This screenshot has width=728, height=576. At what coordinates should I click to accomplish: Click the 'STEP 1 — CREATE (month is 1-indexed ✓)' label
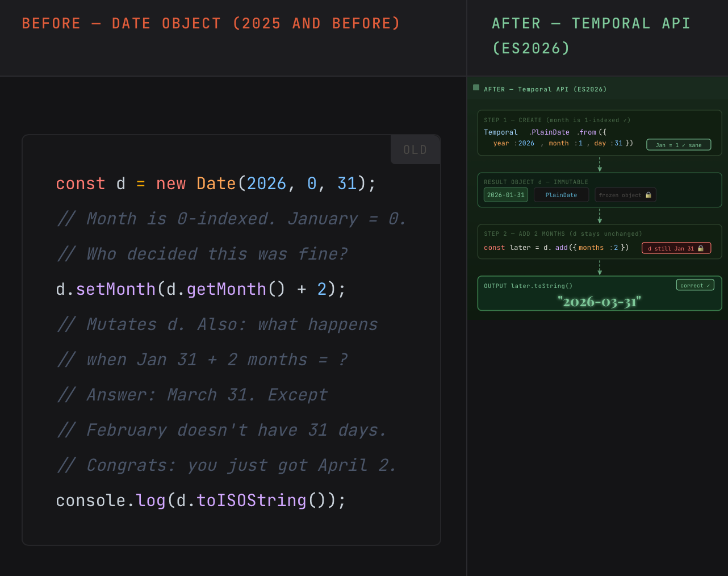(x=557, y=120)
